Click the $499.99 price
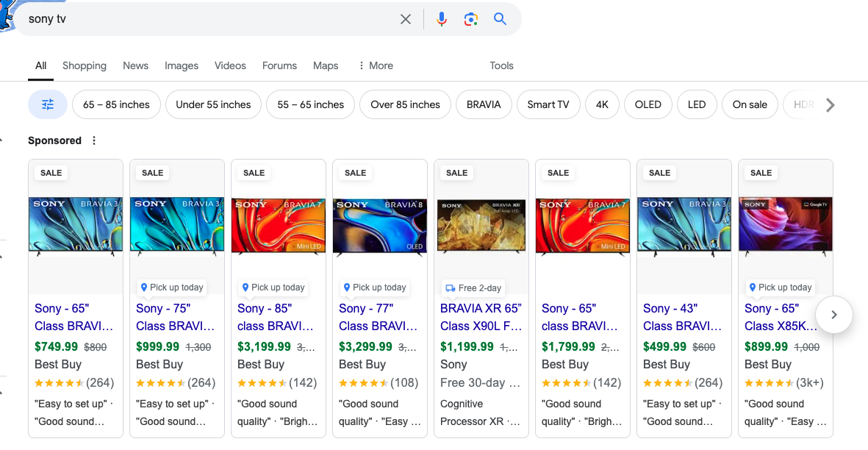Image resolution: width=868 pixels, height=450 pixels. (664, 346)
